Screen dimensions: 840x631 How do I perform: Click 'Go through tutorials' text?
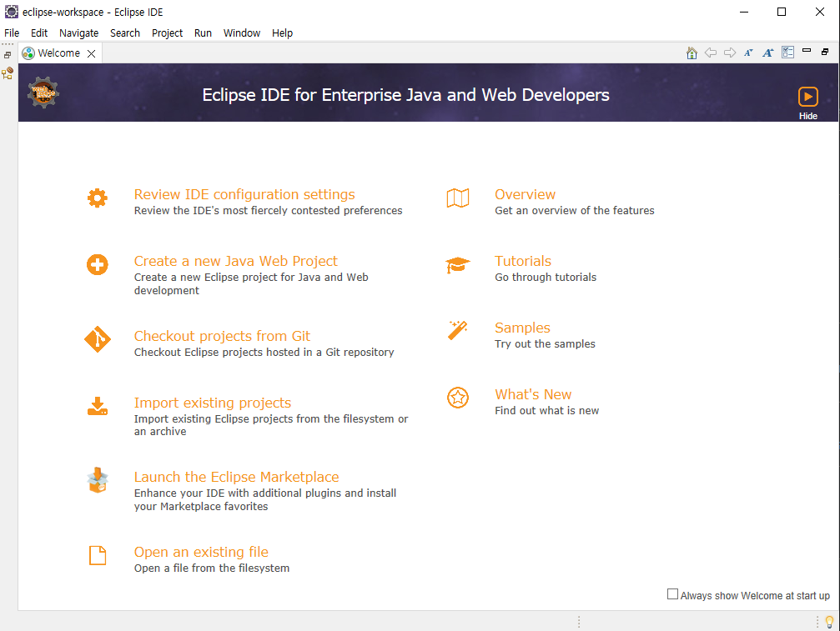pyautogui.click(x=546, y=278)
